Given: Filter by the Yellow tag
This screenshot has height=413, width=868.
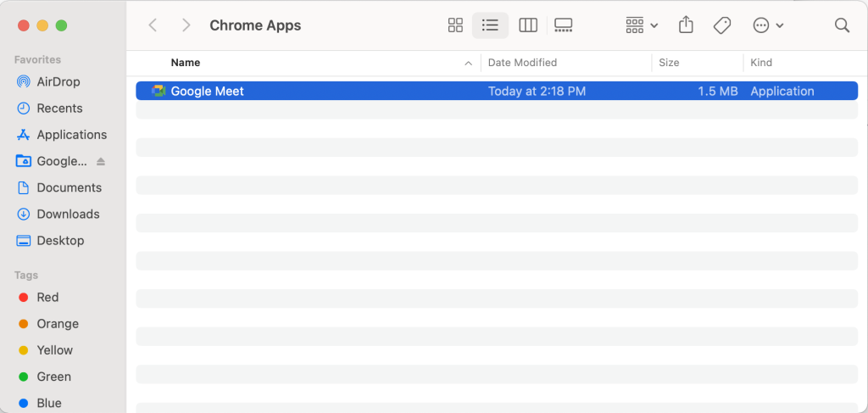Looking at the screenshot, I should pyautogui.click(x=55, y=350).
